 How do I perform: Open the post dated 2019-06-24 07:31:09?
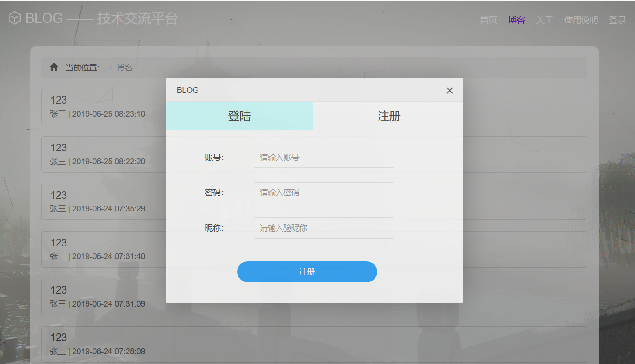coord(314,297)
